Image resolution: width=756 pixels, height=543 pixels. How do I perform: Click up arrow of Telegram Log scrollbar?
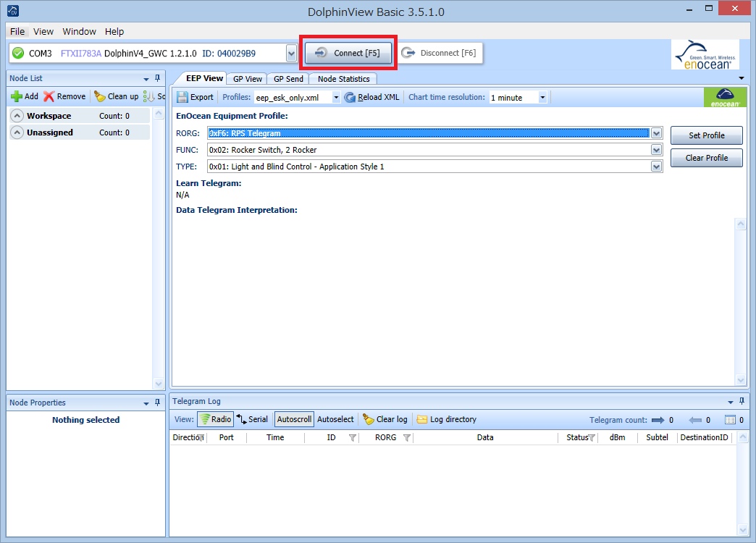tap(743, 437)
